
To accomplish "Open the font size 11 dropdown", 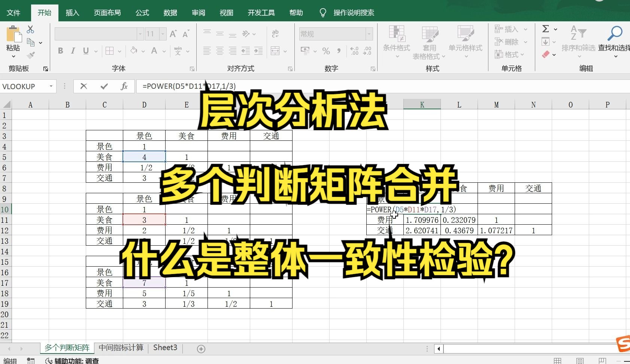I will click(163, 34).
